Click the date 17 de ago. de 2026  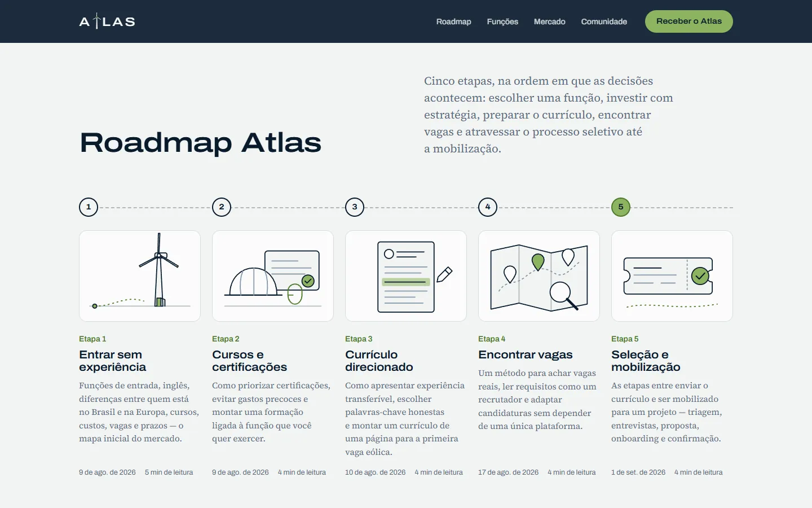point(509,472)
